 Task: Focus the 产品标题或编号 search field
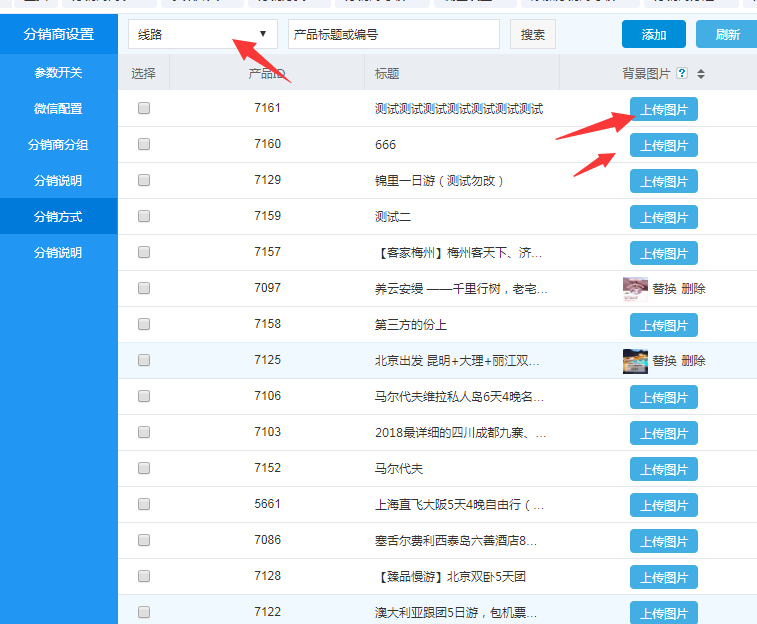point(393,34)
